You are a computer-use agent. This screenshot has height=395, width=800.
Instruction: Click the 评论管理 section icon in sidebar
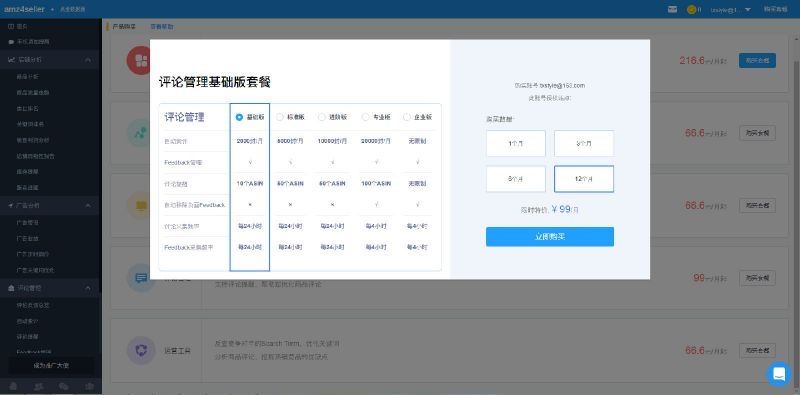(x=11, y=288)
